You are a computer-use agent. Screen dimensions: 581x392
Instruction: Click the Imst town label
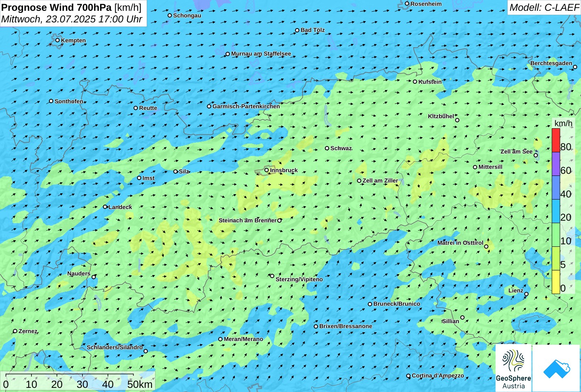(x=149, y=178)
